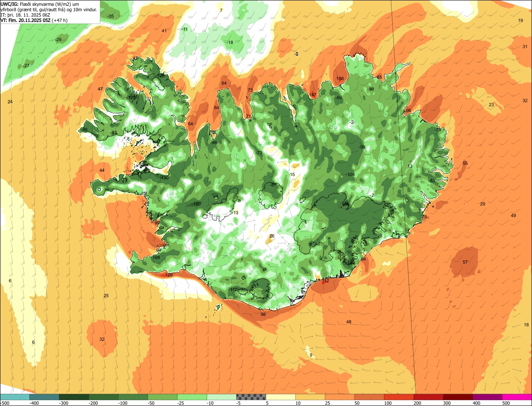Image resolution: width=532 pixels, height=406 pixels.
Task: Select the value 15 in the central highlands
Action: pyautogui.click(x=293, y=175)
